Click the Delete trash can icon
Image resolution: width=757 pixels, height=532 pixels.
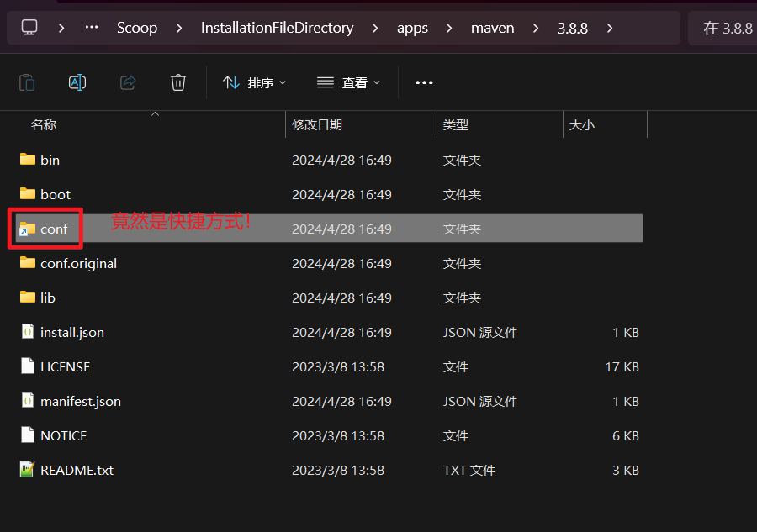click(178, 82)
